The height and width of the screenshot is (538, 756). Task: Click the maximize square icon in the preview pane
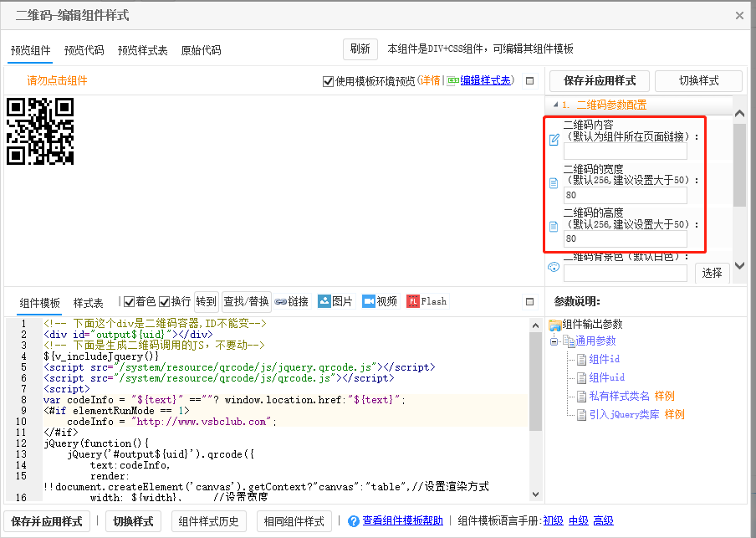[529, 80]
